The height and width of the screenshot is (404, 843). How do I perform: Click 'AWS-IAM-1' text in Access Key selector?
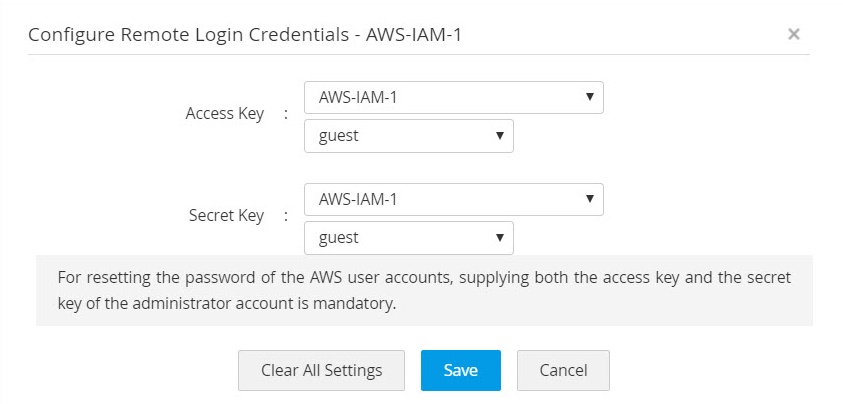(x=358, y=98)
